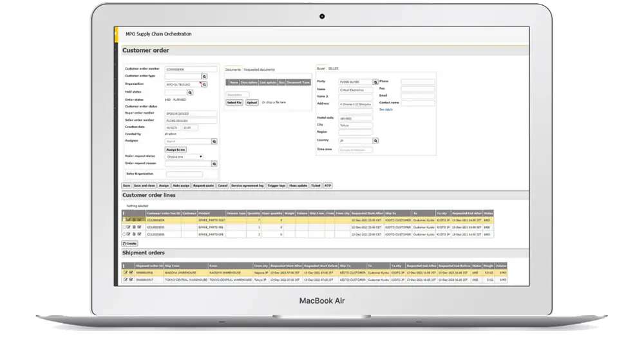The image size is (644, 343).
Task: Open the Party lookup search icon
Action: tap(375, 82)
